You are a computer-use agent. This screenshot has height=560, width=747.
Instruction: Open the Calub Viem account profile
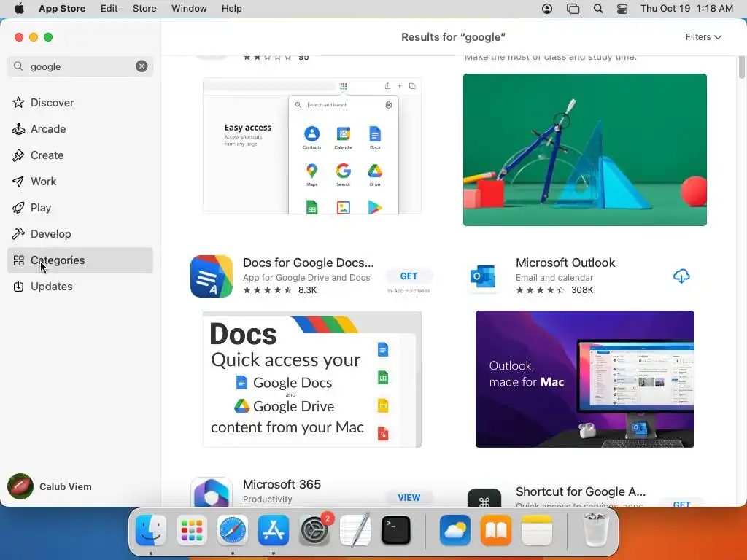coord(50,486)
